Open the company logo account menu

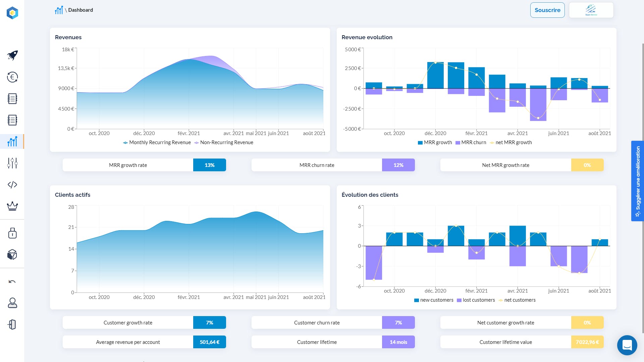[591, 10]
